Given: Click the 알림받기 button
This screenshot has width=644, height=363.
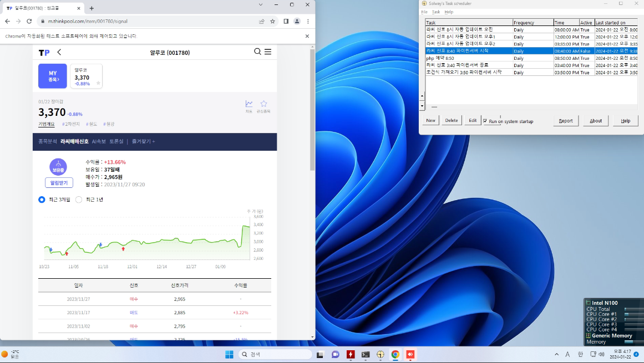Looking at the screenshot, I should tap(59, 182).
